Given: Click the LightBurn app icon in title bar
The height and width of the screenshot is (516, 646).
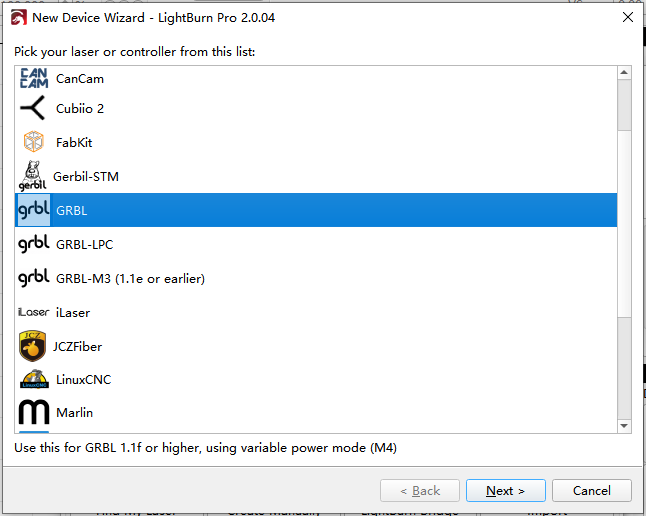Looking at the screenshot, I should point(19,18).
